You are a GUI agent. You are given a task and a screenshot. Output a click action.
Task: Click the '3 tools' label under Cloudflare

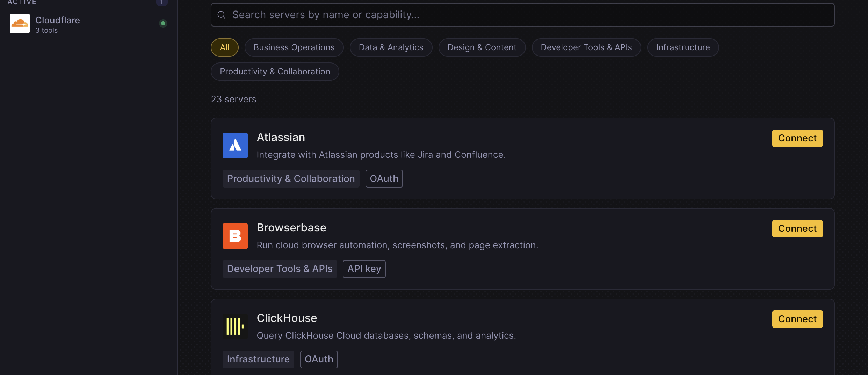(x=46, y=30)
